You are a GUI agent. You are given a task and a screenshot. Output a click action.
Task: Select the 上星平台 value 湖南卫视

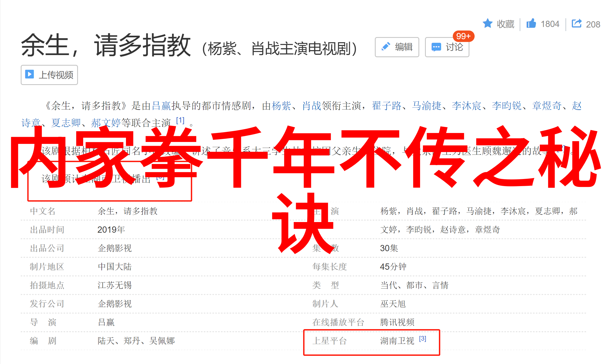(397, 341)
